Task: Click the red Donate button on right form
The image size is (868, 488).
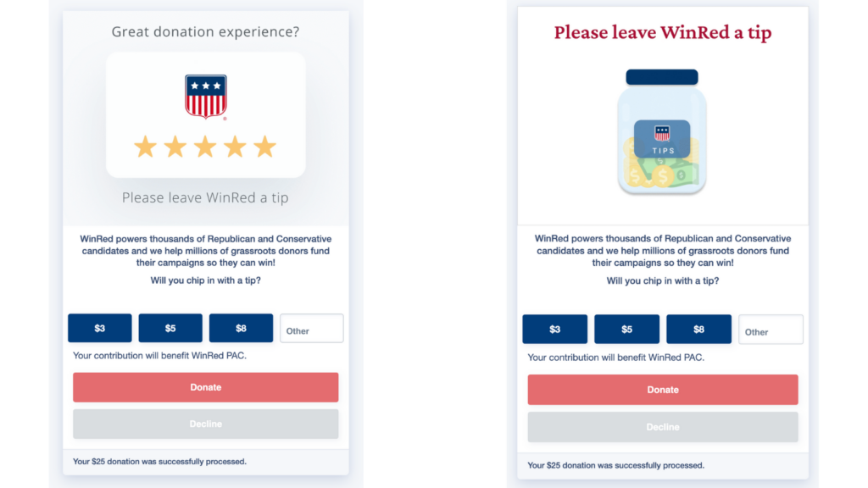Action: pyautogui.click(x=663, y=390)
